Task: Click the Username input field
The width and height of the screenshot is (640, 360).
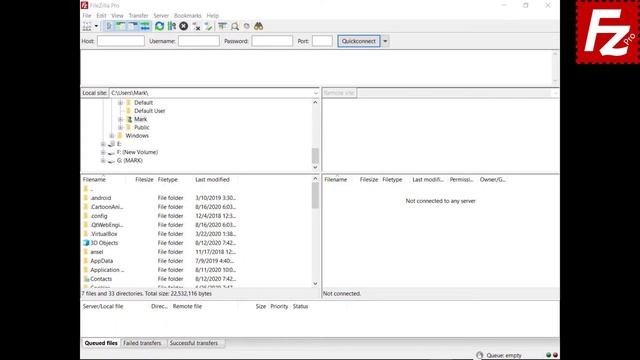Action: click(x=199, y=41)
